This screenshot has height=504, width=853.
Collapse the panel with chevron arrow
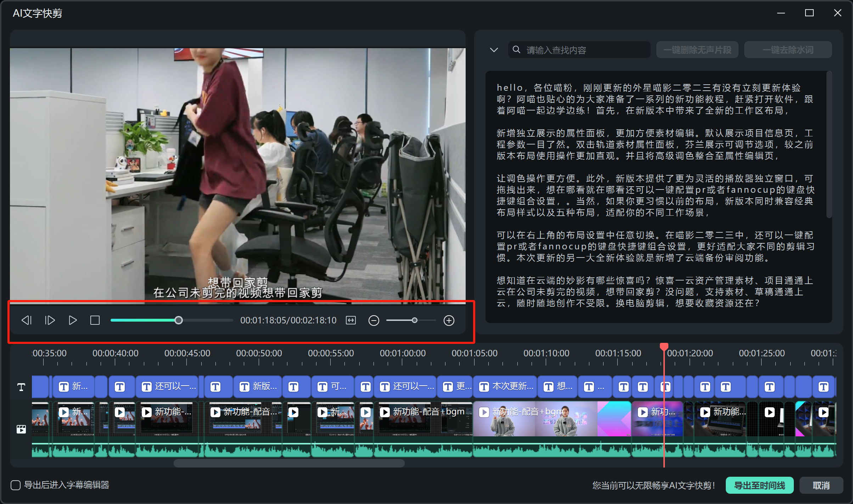click(494, 50)
